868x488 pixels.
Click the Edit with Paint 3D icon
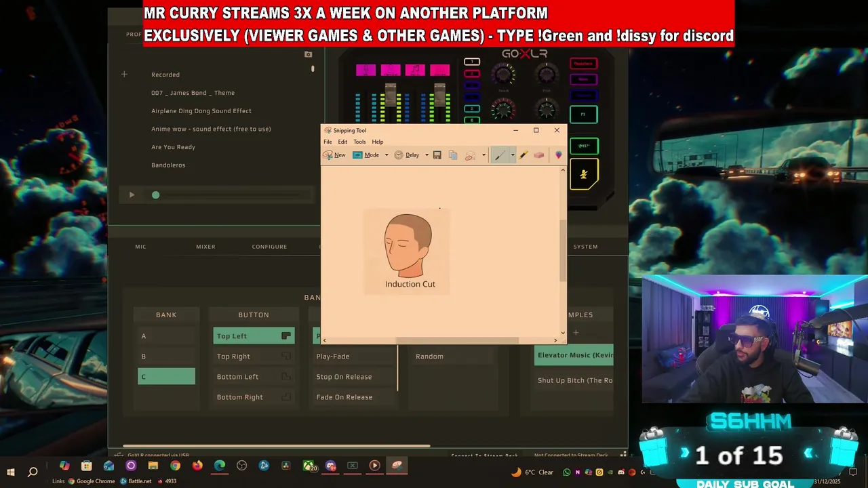click(x=559, y=155)
